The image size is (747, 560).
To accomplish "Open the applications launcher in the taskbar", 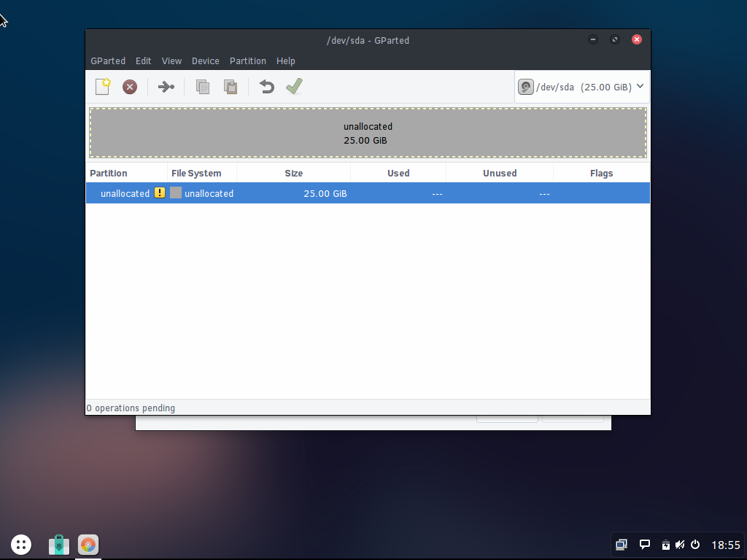I will click(x=21, y=544).
